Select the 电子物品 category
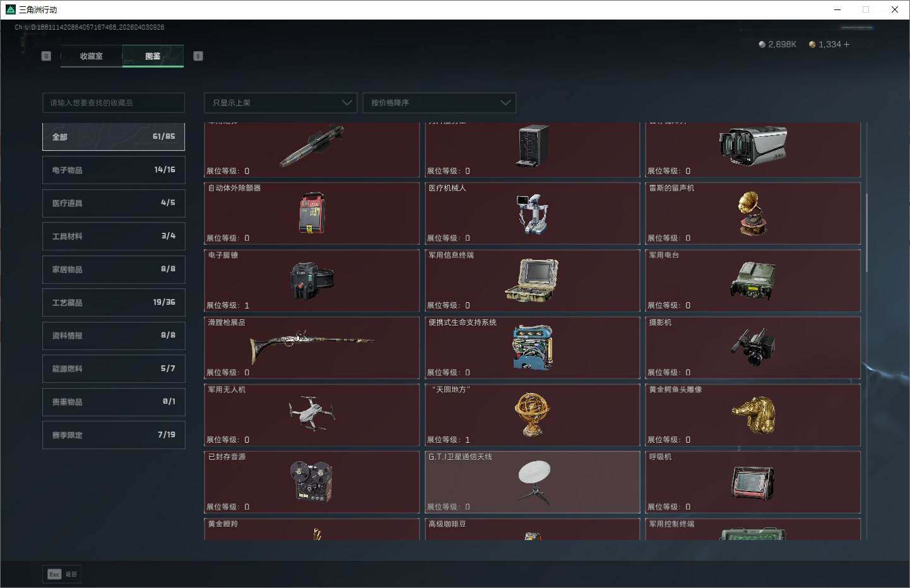 click(x=114, y=170)
